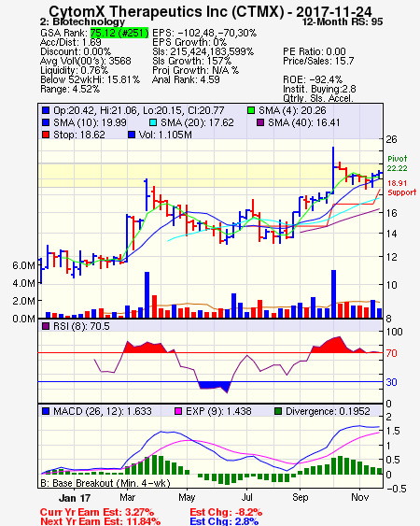The image size is (420, 526).
Task: Click B: Base Breakout (Min. 4-wk) note
Action: coord(105,483)
